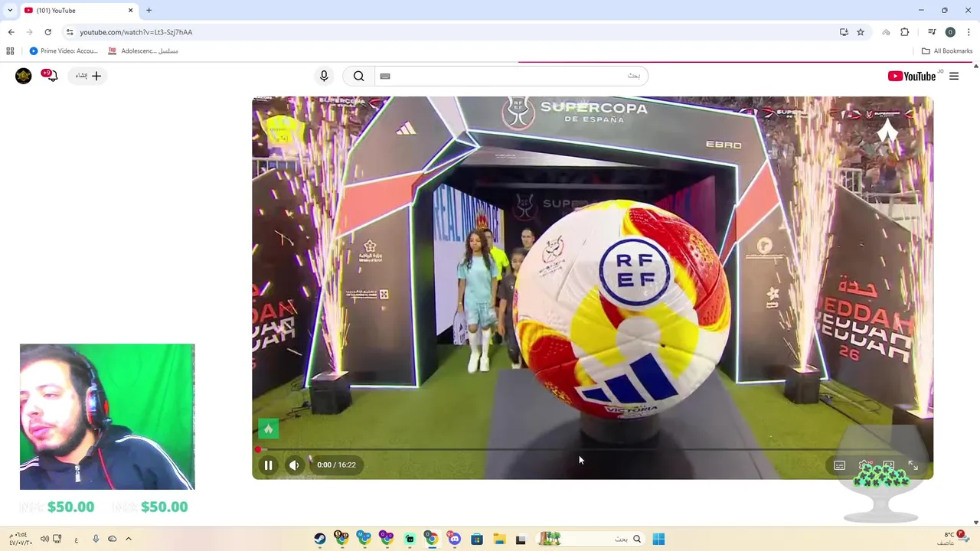Pause the video playback
980x551 pixels.
(268, 465)
